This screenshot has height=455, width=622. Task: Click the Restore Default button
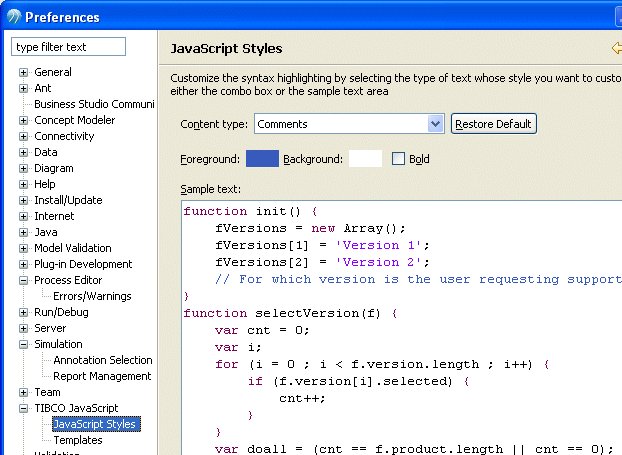click(x=494, y=124)
